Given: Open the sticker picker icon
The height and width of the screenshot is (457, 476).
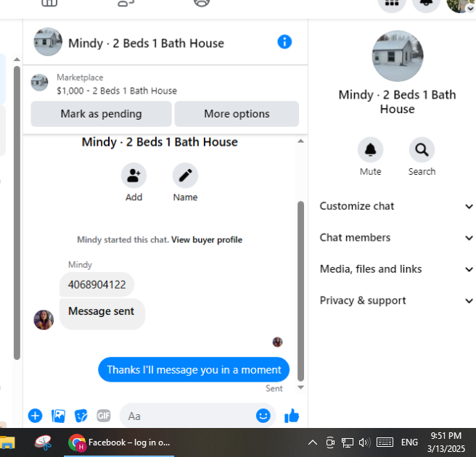Looking at the screenshot, I should click(x=81, y=416).
